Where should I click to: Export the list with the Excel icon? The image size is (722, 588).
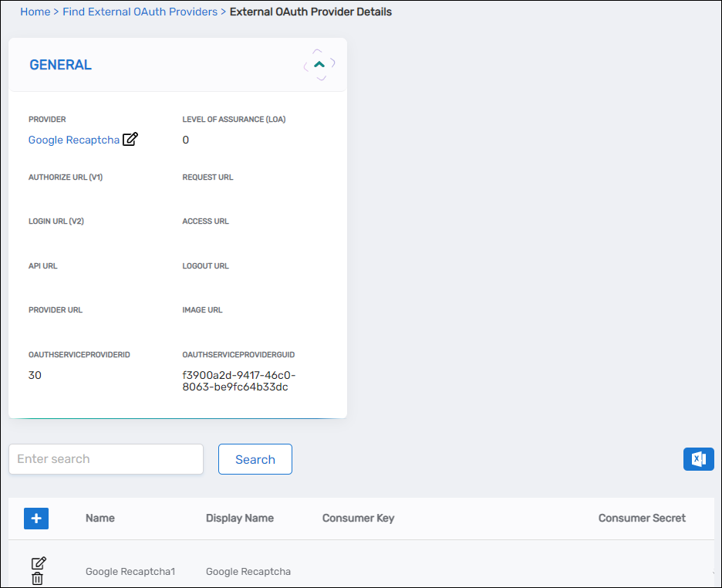pyautogui.click(x=698, y=459)
